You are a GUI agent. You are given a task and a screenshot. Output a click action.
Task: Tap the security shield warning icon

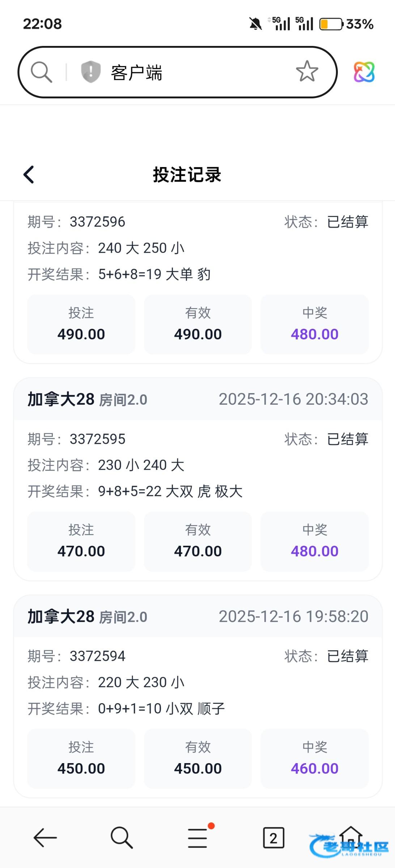click(90, 72)
